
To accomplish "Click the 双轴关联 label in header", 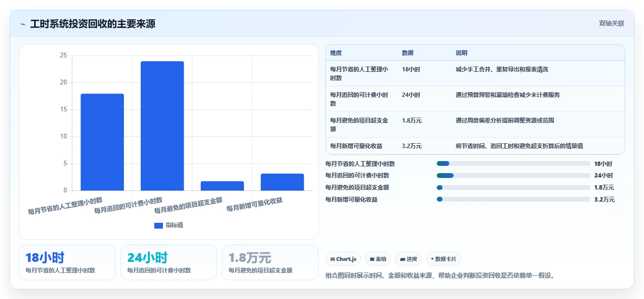I will pos(611,24).
